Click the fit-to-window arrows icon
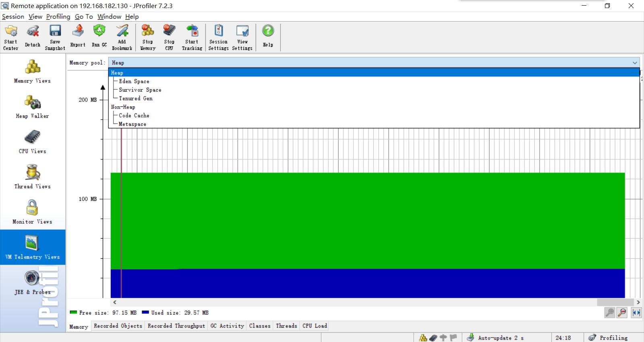The height and width of the screenshot is (342, 644). pos(636,313)
